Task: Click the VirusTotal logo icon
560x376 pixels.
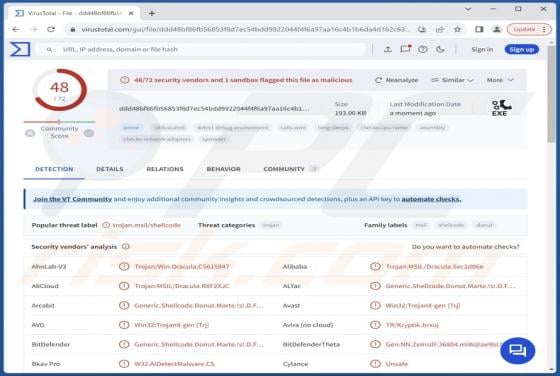Action: (x=20, y=49)
